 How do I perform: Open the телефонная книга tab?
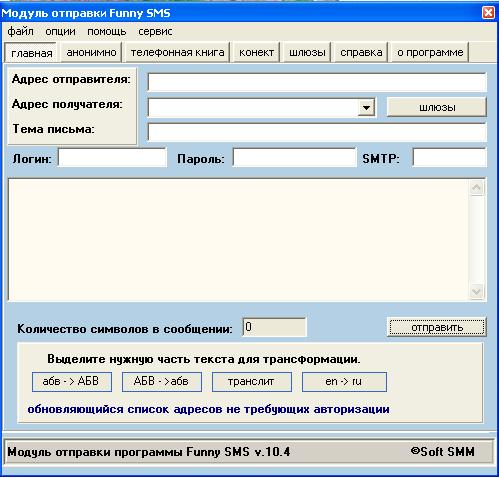(x=177, y=52)
